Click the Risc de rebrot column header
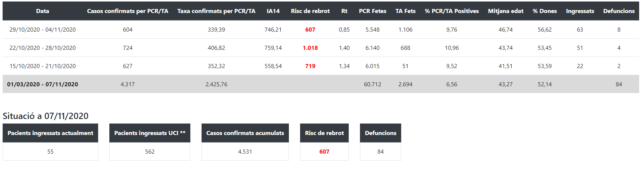 click(x=310, y=11)
